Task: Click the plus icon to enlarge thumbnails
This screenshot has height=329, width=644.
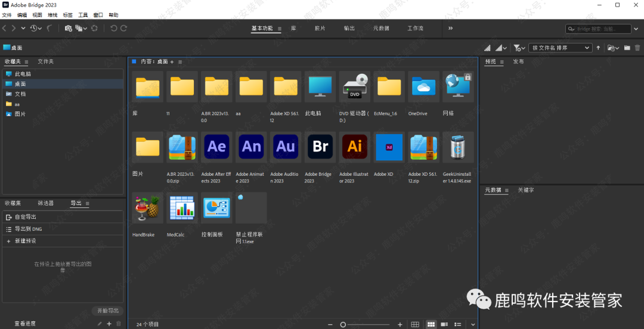Action: point(400,324)
